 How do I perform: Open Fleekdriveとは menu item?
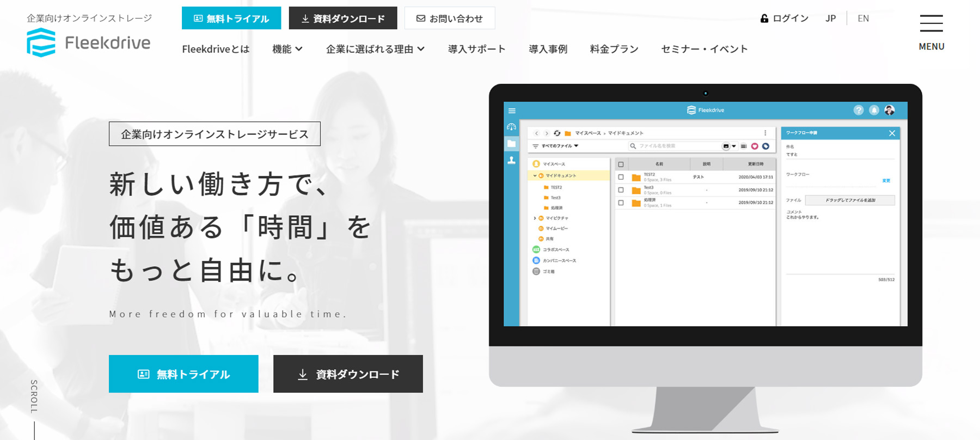tap(216, 49)
